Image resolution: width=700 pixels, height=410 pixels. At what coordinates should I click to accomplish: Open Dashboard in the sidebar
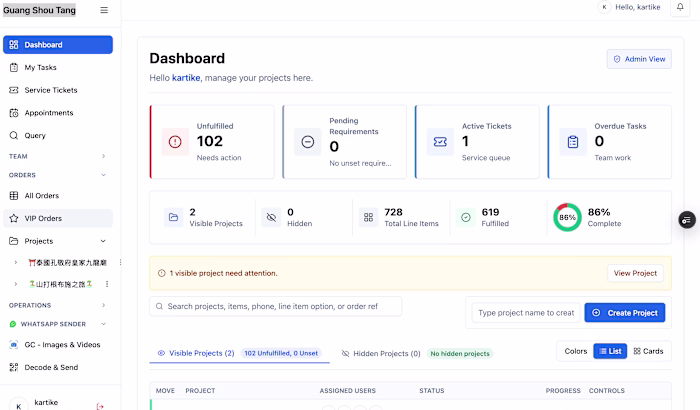(x=58, y=45)
